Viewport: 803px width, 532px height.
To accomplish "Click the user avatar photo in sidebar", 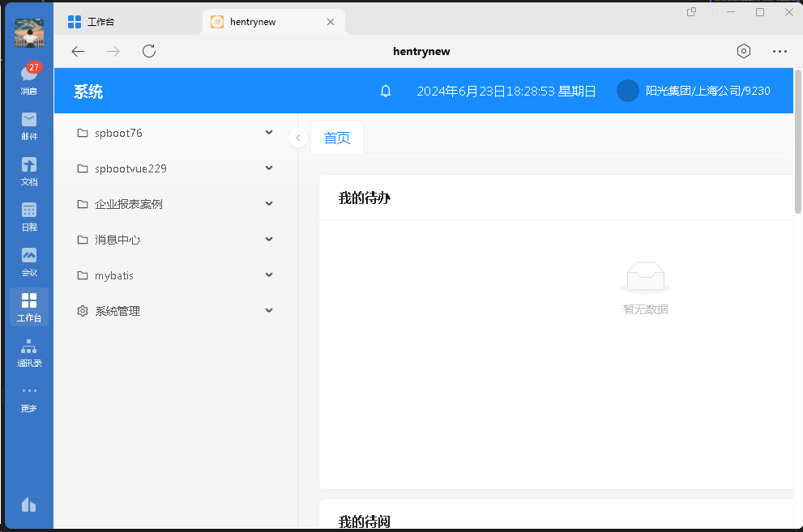I will coord(29,32).
